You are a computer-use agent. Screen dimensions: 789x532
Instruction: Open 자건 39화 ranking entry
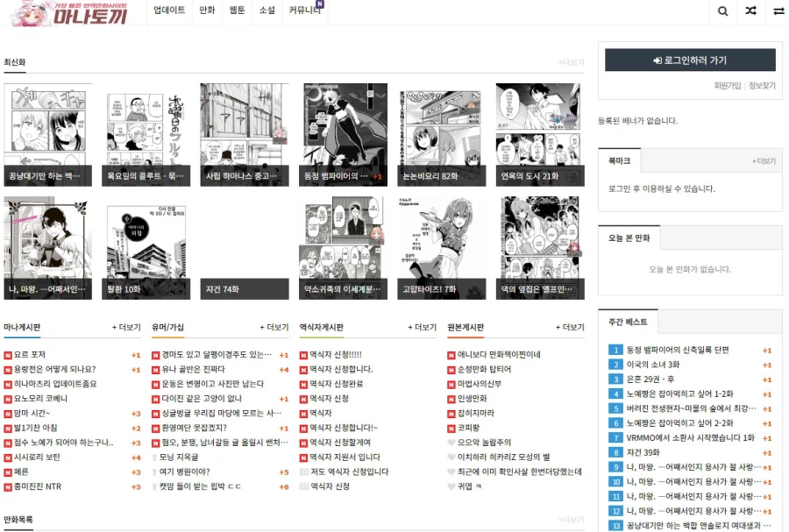(x=643, y=452)
